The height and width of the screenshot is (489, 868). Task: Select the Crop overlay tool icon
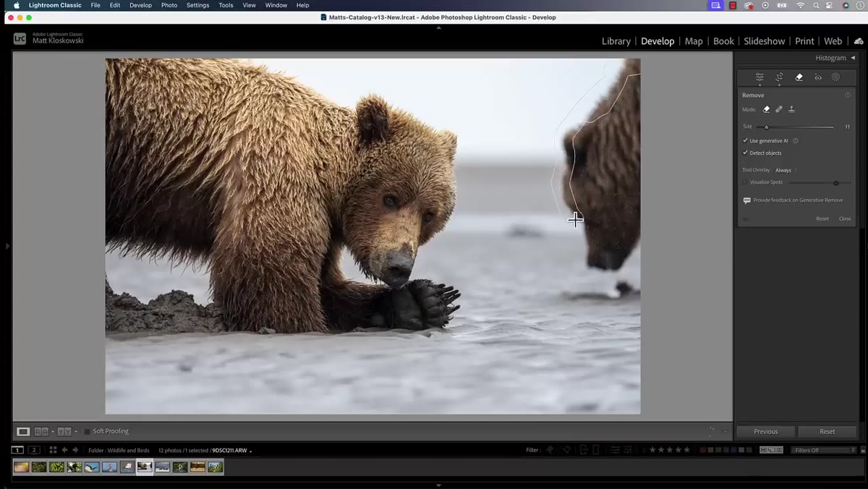click(779, 77)
